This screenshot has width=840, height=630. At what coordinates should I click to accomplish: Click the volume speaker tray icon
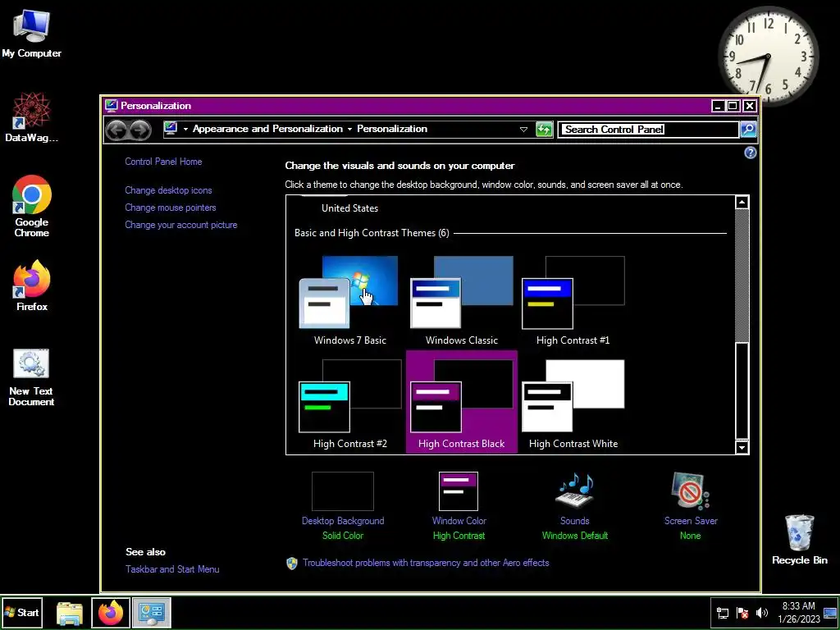click(x=761, y=612)
